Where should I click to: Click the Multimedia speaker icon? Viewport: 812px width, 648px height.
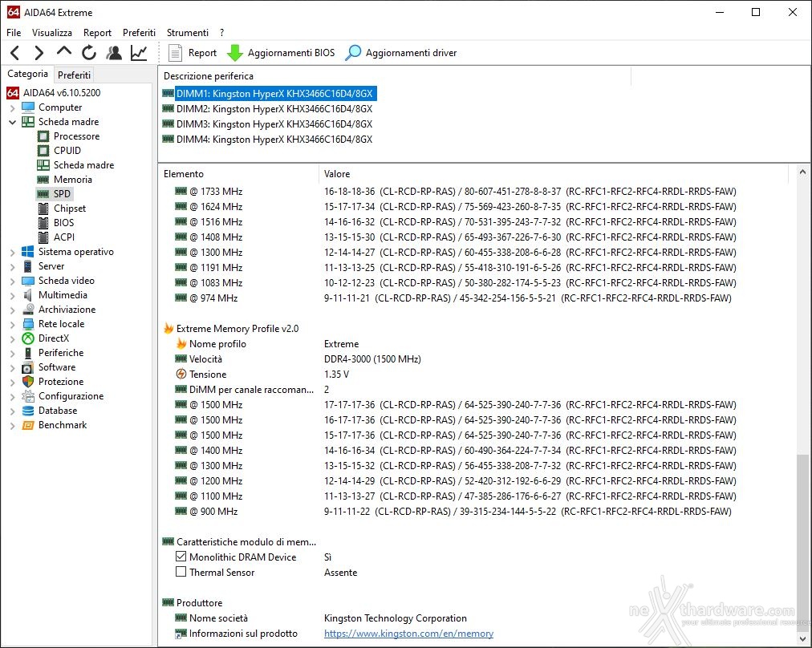[28, 295]
